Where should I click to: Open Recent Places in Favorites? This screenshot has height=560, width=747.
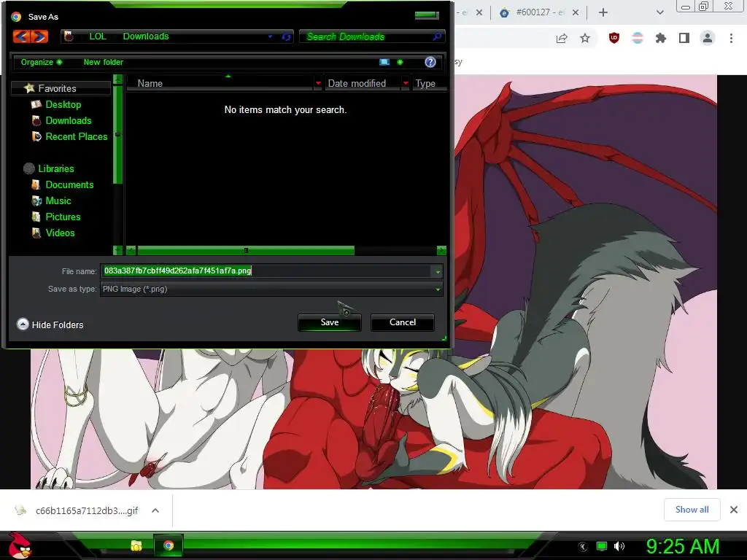click(76, 136)
